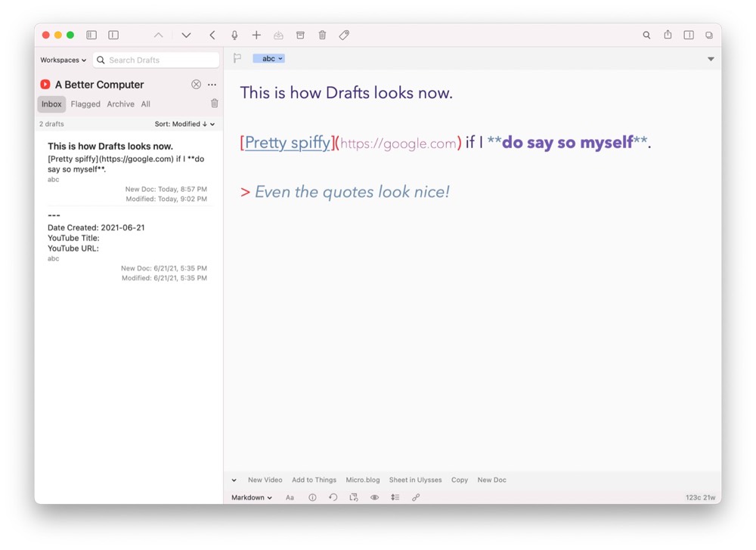Switch to the Flagged tab
756x550 pixels.
85,104
